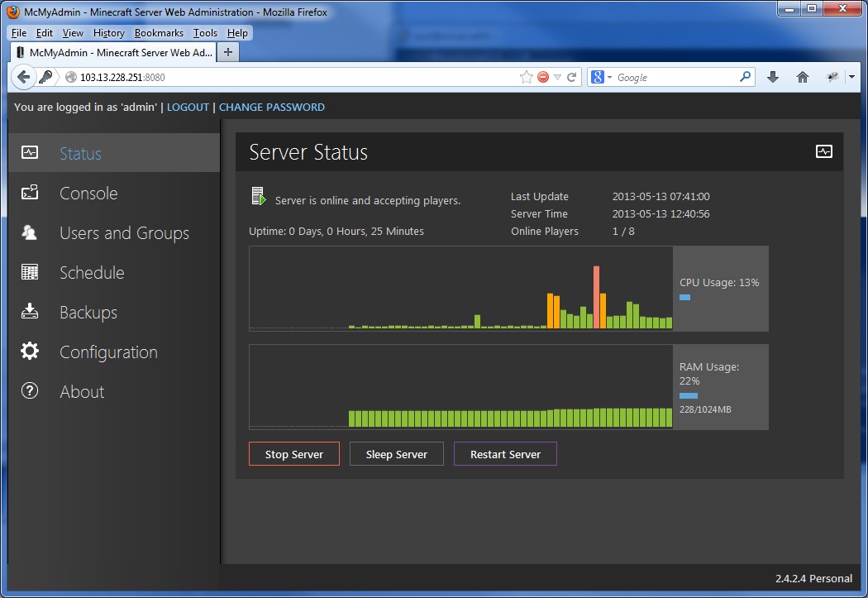Click the Users and Groups people icon
This screenshot has width=868, height=598.
[30, 232]
